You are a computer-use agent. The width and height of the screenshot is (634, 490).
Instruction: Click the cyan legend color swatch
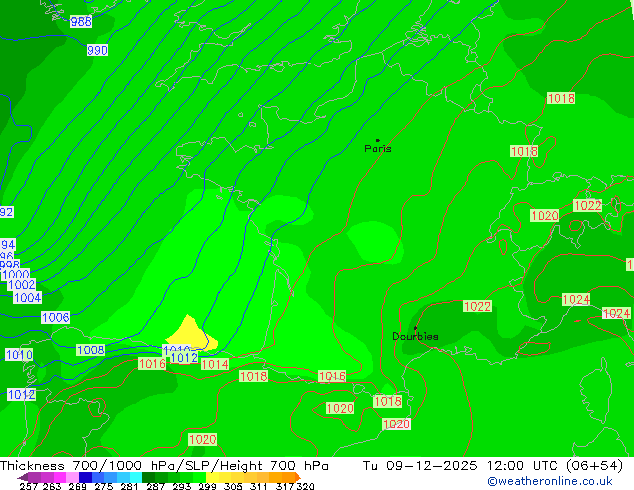135,477
